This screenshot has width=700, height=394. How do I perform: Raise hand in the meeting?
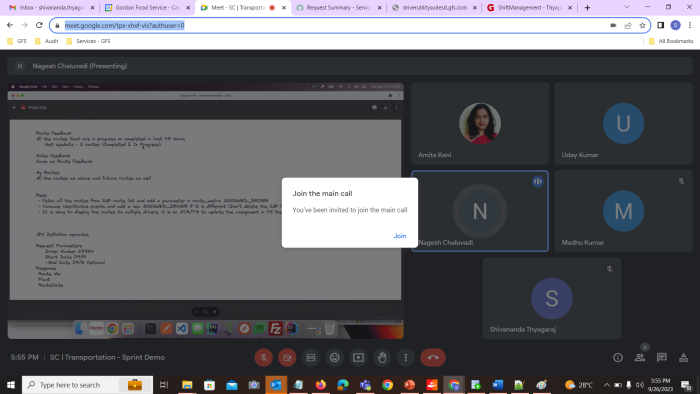click(x=382, y=357)
